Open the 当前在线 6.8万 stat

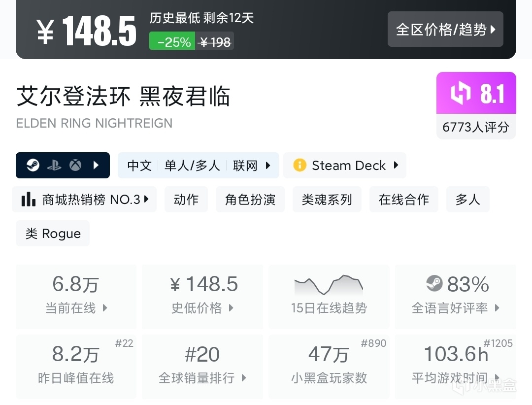click(x=76, y=297)
